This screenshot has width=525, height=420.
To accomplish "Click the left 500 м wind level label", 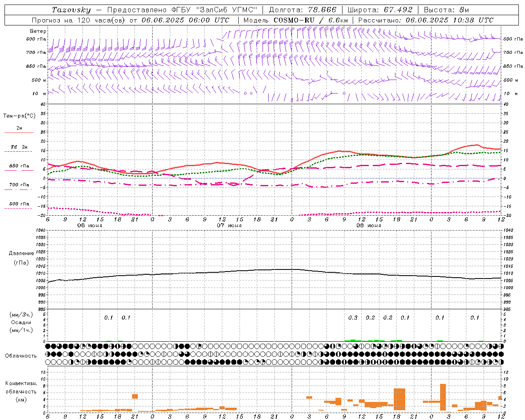I will tap(39, 80).
